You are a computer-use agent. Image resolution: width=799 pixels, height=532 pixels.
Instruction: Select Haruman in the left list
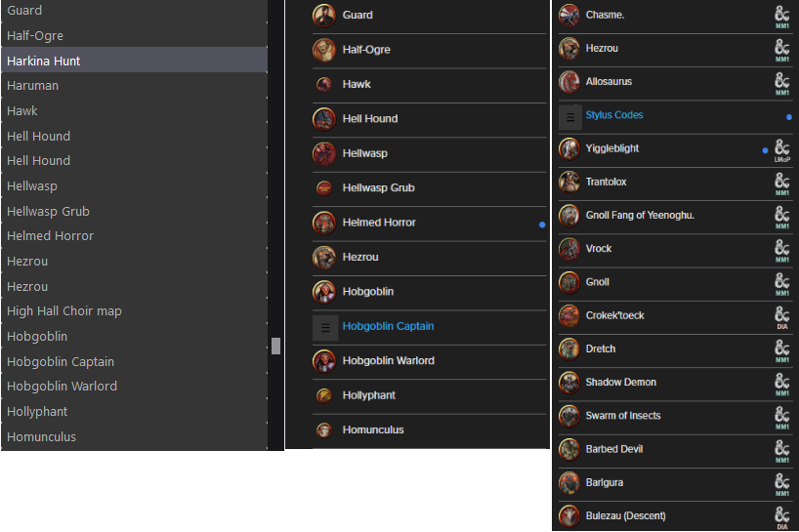coord(135,86)
